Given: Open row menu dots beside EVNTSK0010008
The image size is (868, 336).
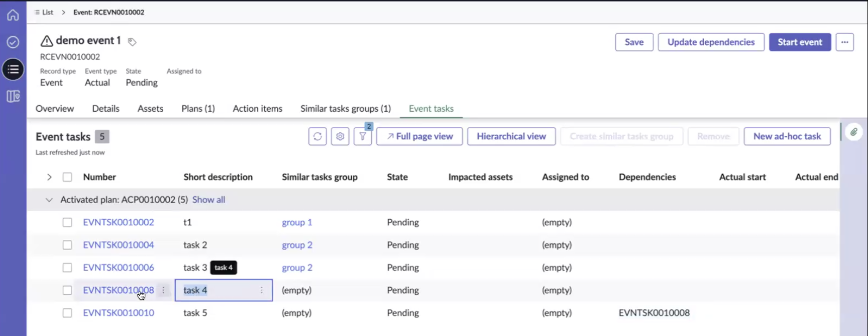Looking at the screenshot, I should coord(163,290).
